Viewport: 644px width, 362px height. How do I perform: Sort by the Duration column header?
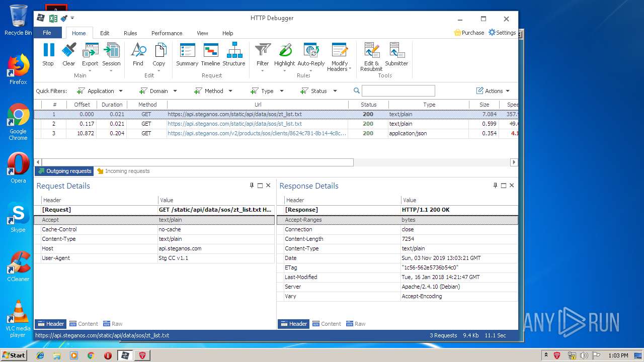[x=112, y=105]
